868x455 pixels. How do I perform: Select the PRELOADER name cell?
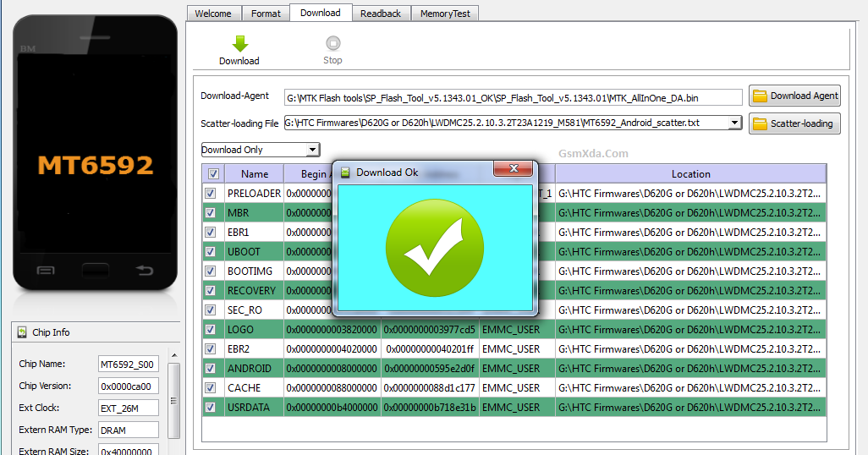254,193
